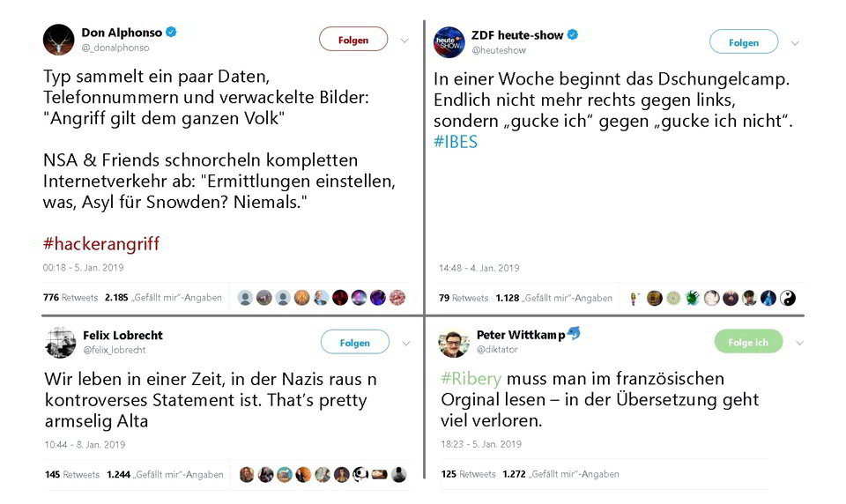This screenshot has height=504, width=846.
Task: Follow Don Alphonso with the red Folgen button
Action: coord(353,40)
